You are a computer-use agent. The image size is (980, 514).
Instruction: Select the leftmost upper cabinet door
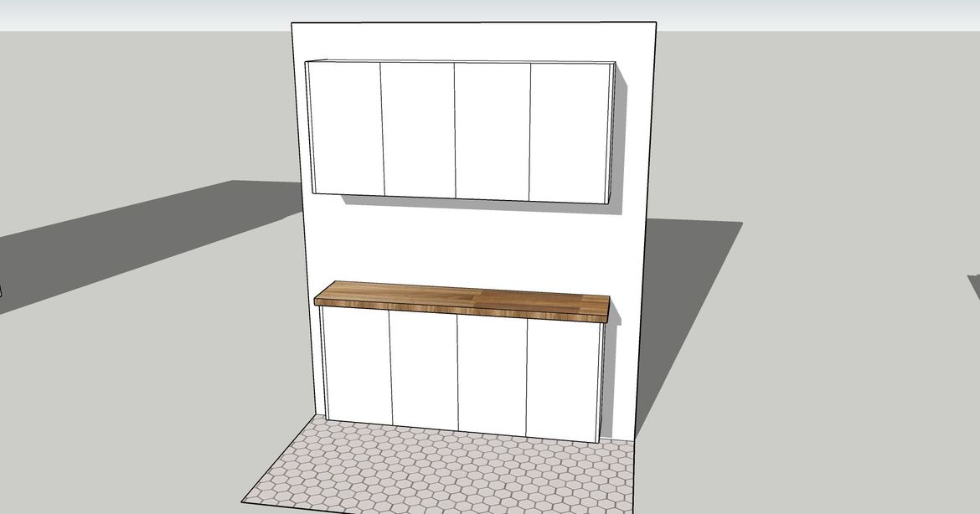click(345, 128)
